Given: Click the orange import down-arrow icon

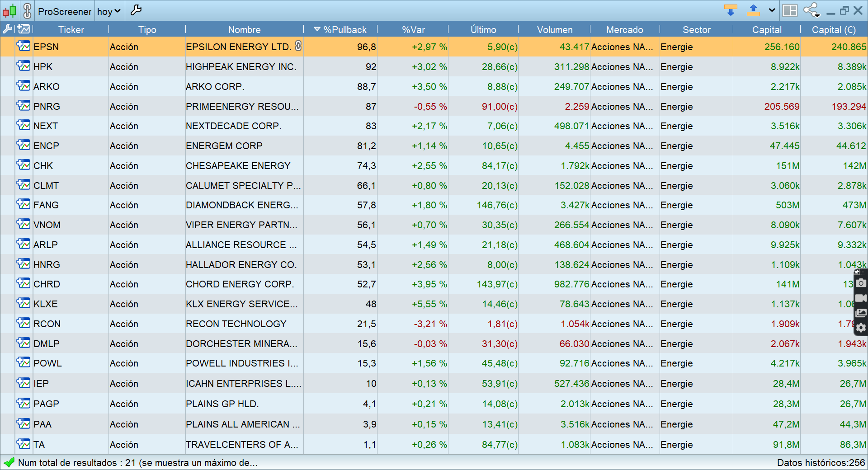Looking at the screenshot, I should tap(731, 10).
